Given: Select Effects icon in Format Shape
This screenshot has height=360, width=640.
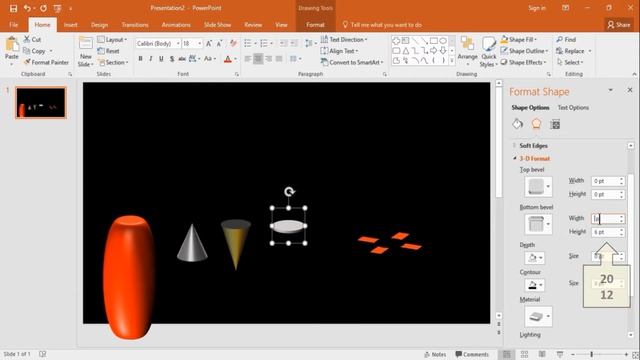Looking at the screenshot, I should [x=536, y=124].
